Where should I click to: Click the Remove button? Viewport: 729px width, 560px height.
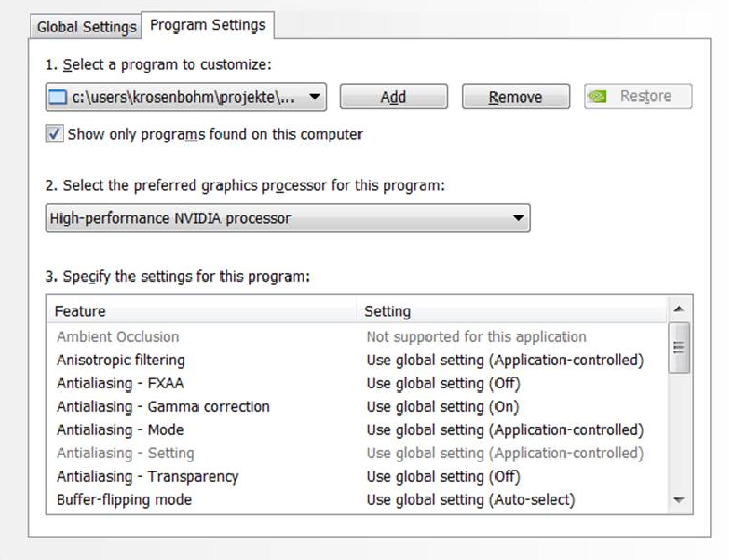(515, 97)
